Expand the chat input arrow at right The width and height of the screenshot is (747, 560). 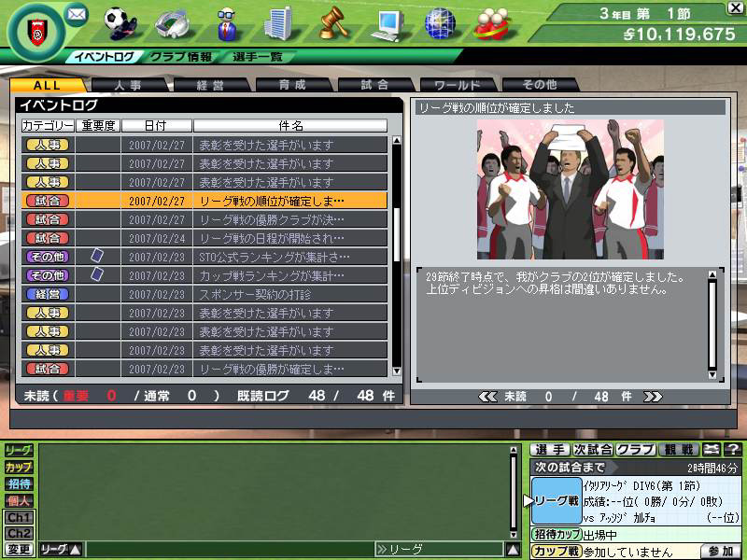coord(513,550)
